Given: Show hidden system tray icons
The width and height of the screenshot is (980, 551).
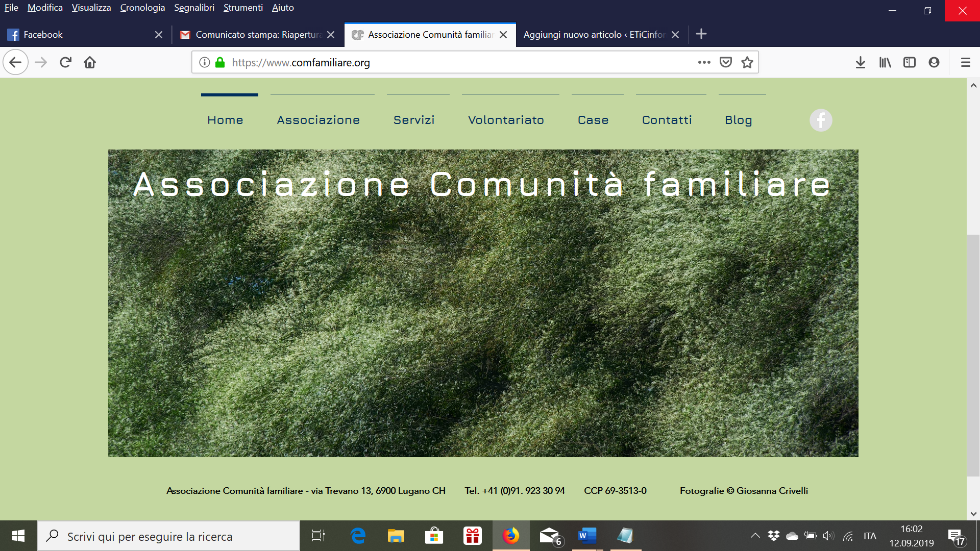Looking at the screenshot, I should pyautogui.click(x=755, y=536).
